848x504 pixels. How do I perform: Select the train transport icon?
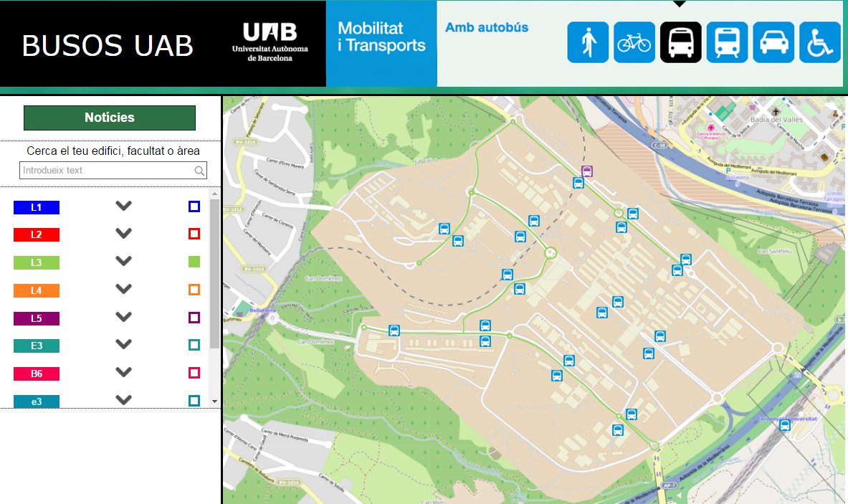727,42
